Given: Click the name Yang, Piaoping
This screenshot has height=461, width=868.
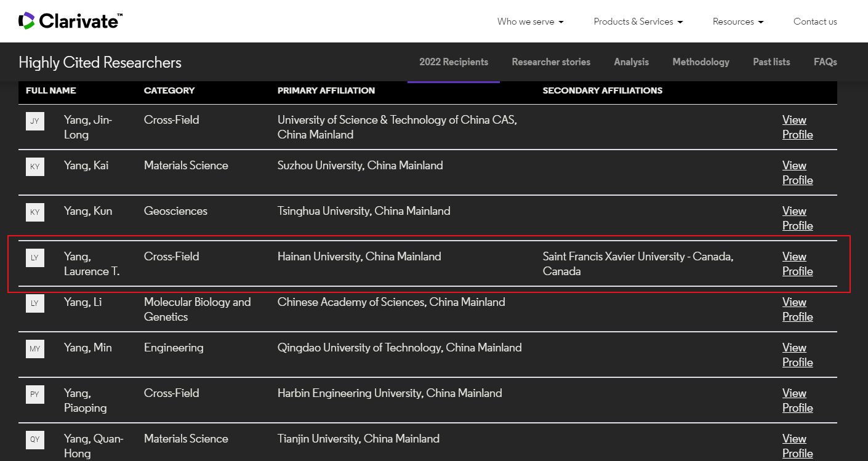Looking at the screenshot, I should pos(86,401).
